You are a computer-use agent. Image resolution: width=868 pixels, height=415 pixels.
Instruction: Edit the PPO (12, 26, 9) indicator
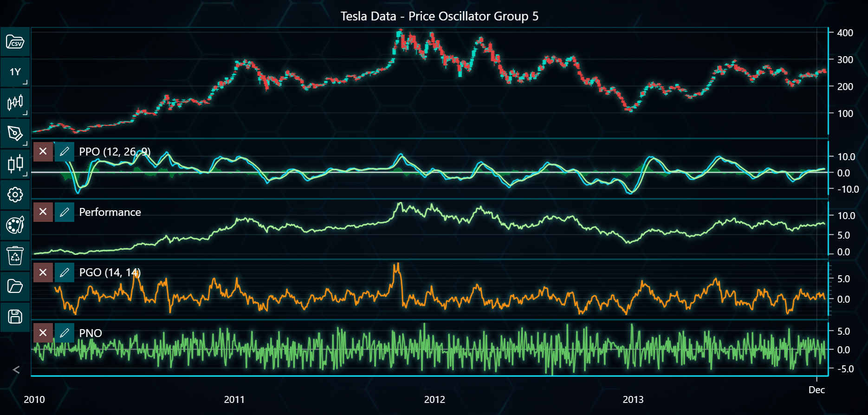click(65, 151)
